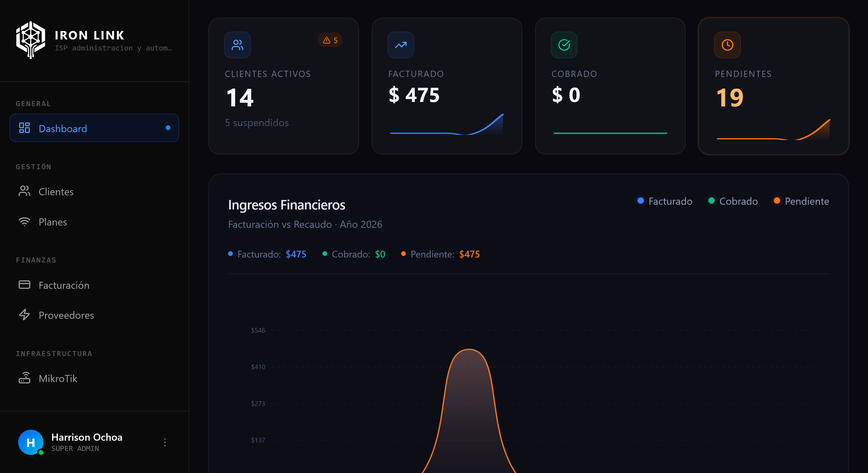Click the $546 axis label
The height and width of the screenshot is (473, 868).
tap(258, 330)
